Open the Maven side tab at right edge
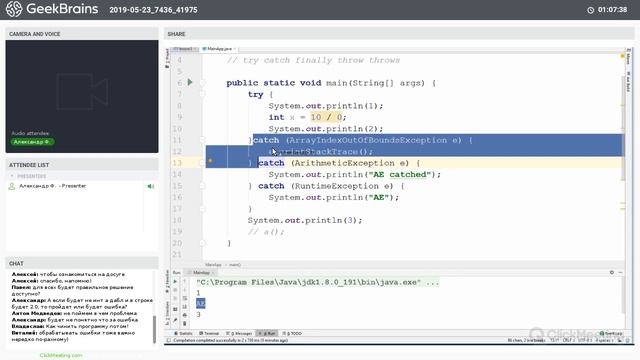This screenshot has height=360, width=640. pyautogui.click(x=629, y=56)
